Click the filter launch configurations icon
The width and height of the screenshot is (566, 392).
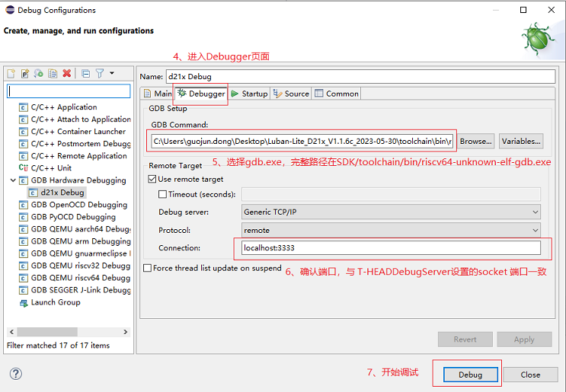(100, 73)
